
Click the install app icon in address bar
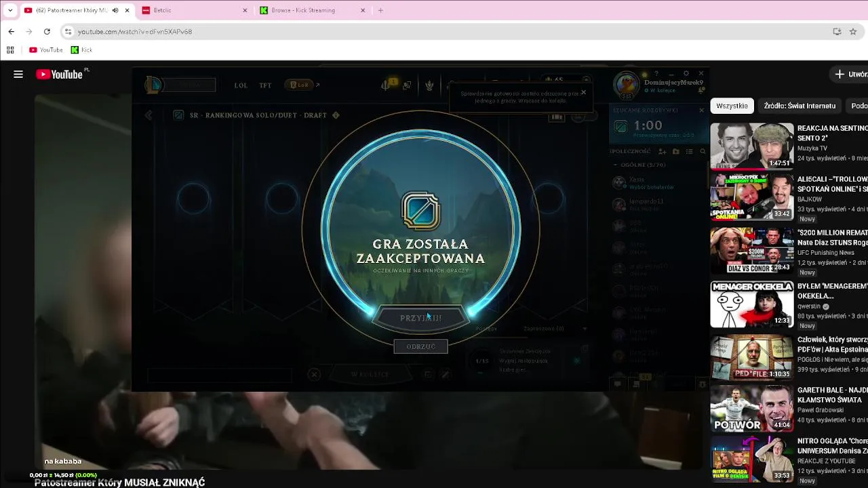pyautogui.click(x=837, y=31)
